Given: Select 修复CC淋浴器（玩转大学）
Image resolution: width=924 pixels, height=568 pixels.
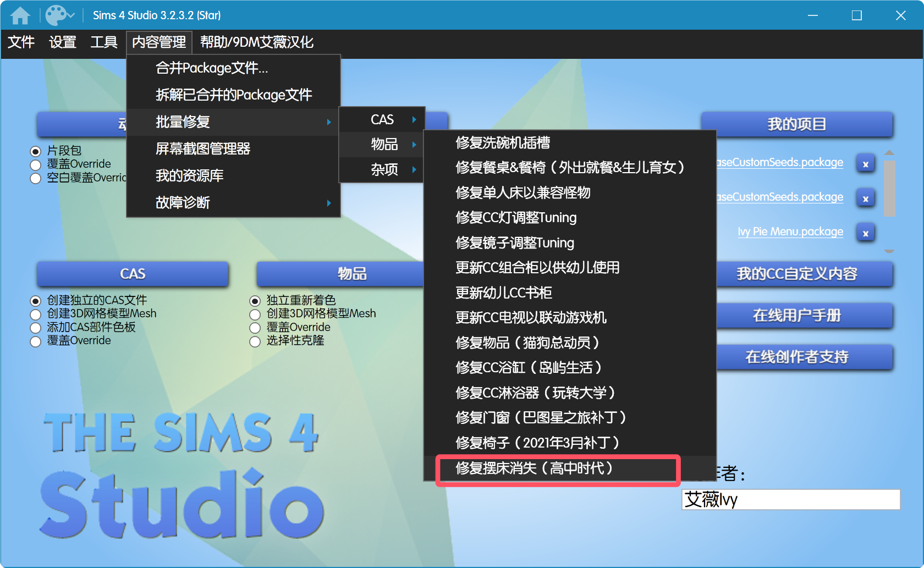Looking at the screenshot, I should click(570, 393).
